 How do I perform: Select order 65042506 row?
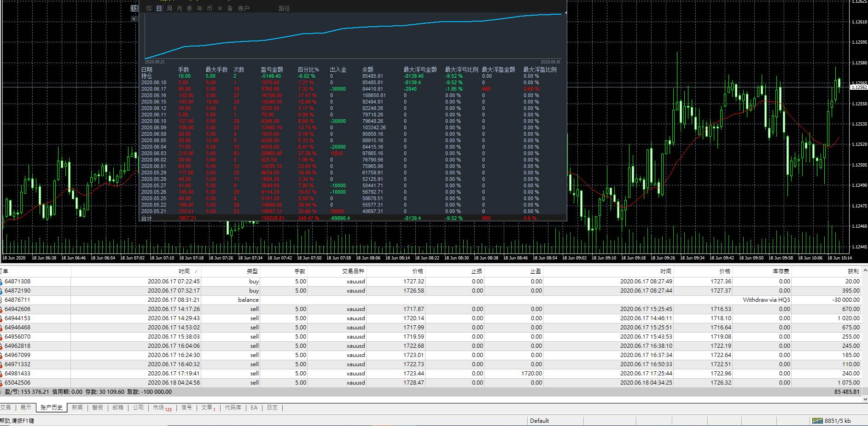[x=431, y=382]
